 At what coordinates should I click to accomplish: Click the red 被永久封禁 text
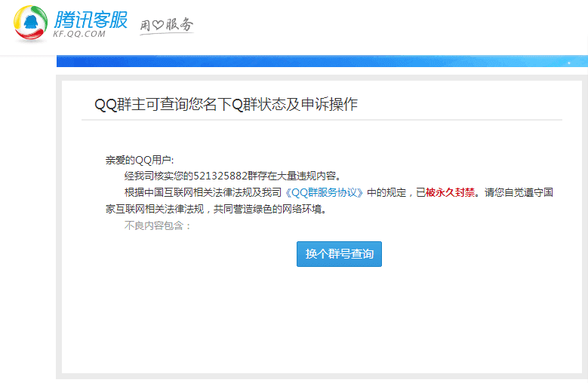pyautogui.click(x=450, y=192)
